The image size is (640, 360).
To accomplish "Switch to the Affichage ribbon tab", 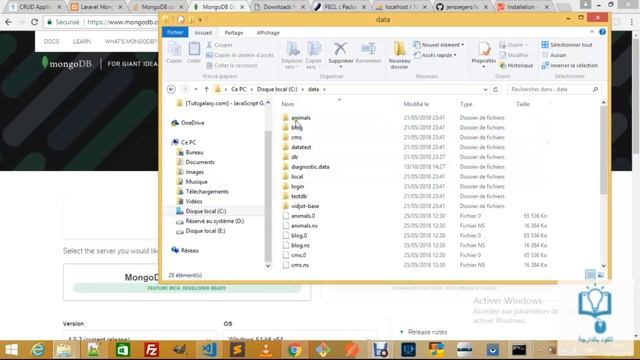I will tap(268, 33).
